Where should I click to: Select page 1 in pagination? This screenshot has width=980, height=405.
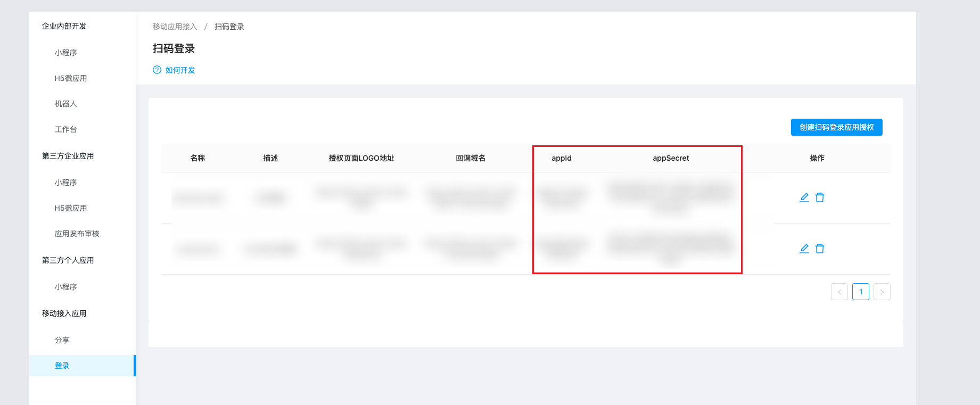(860, 292)
